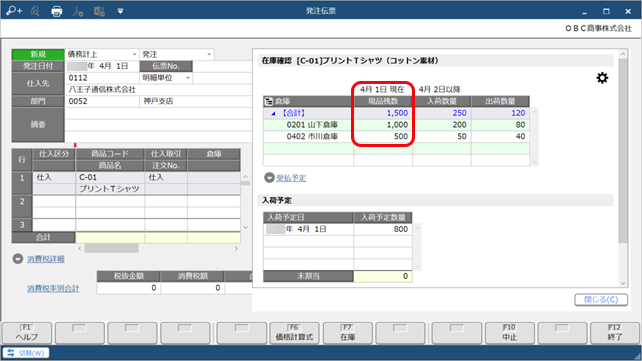Click the 新規 status indicator

[x=38, y=54]
